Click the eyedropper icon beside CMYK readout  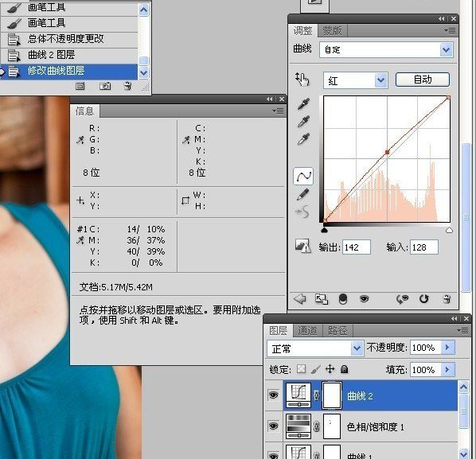click(x=186, y=140)
